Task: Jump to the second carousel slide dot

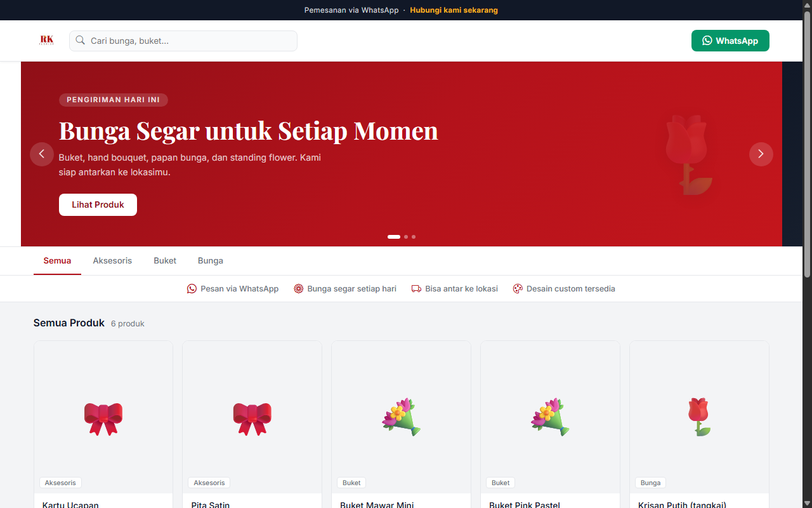Action: 406,237
